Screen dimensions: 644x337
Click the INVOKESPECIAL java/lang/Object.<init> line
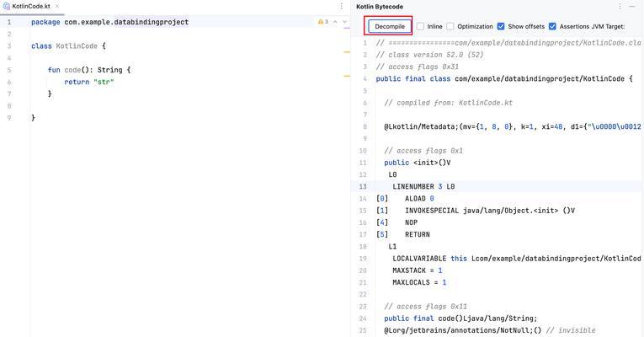click(x=490, y=211)
